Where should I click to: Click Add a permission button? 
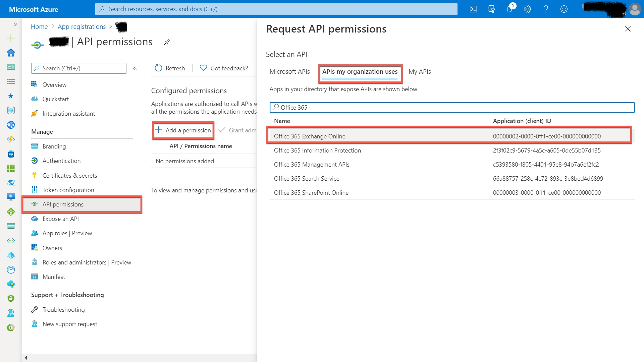click(183, 130)
